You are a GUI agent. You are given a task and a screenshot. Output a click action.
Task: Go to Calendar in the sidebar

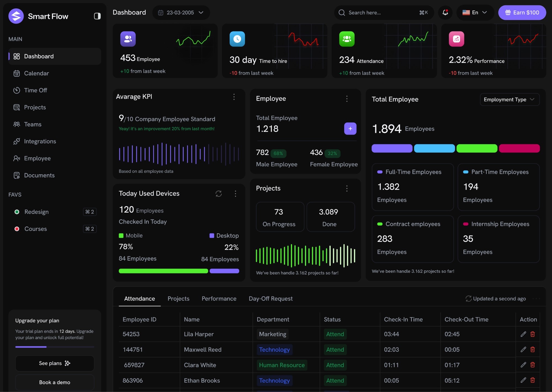55,73
